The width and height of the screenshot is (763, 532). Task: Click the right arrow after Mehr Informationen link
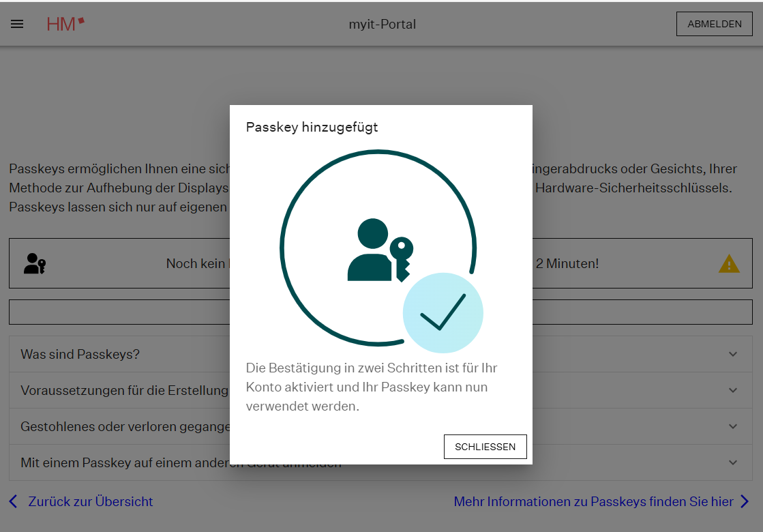[x=744, y=502]
